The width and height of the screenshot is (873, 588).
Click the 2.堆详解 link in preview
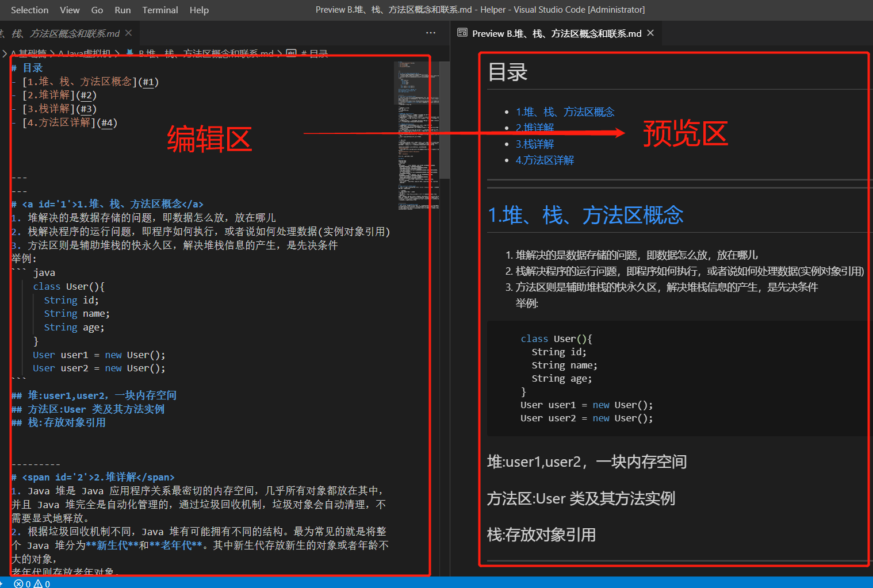(535, 128)
